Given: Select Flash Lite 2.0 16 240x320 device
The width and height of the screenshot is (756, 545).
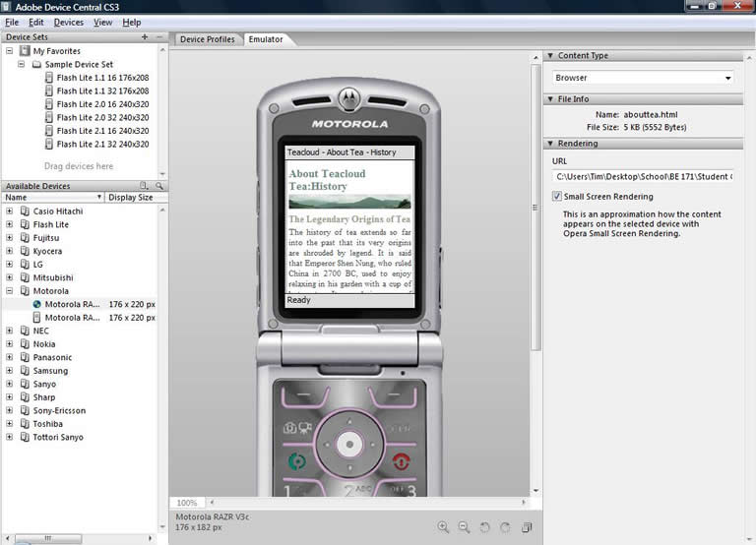Looking at the screenshot, I should point(96,104).
